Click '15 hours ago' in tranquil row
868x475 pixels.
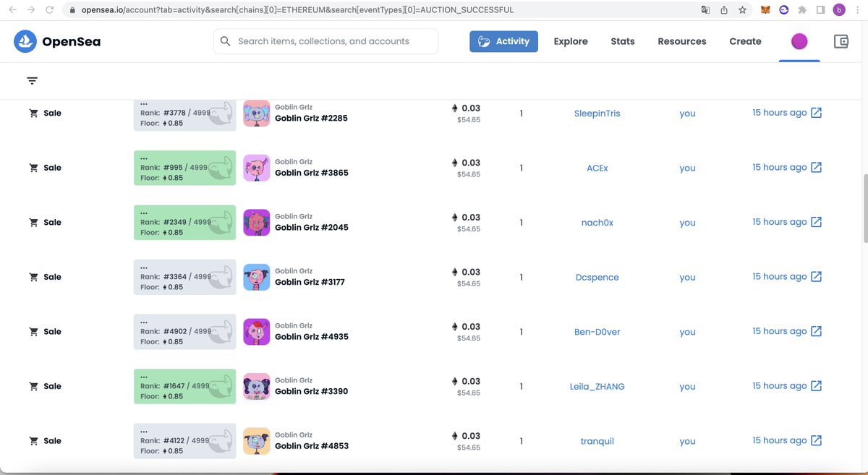click(779, 440)
